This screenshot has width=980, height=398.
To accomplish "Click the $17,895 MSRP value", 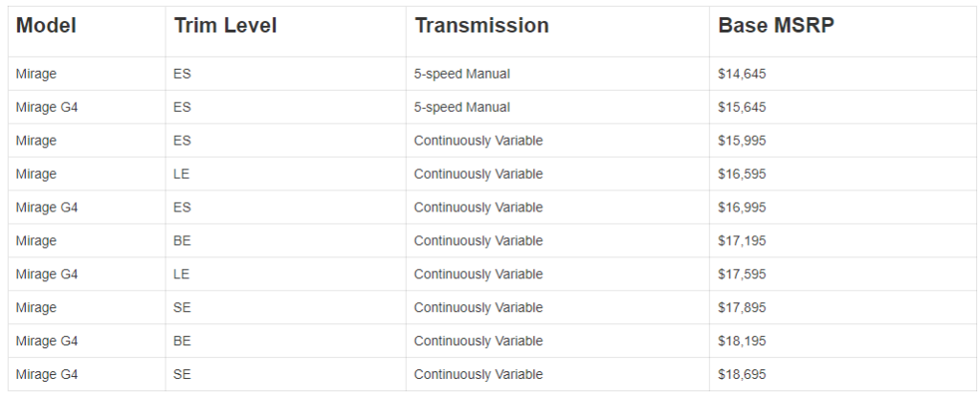I will pyautogui.click(x=742, y=307).
